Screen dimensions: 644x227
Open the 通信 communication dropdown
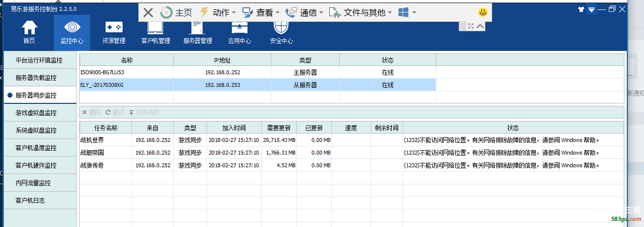[304, 12]
